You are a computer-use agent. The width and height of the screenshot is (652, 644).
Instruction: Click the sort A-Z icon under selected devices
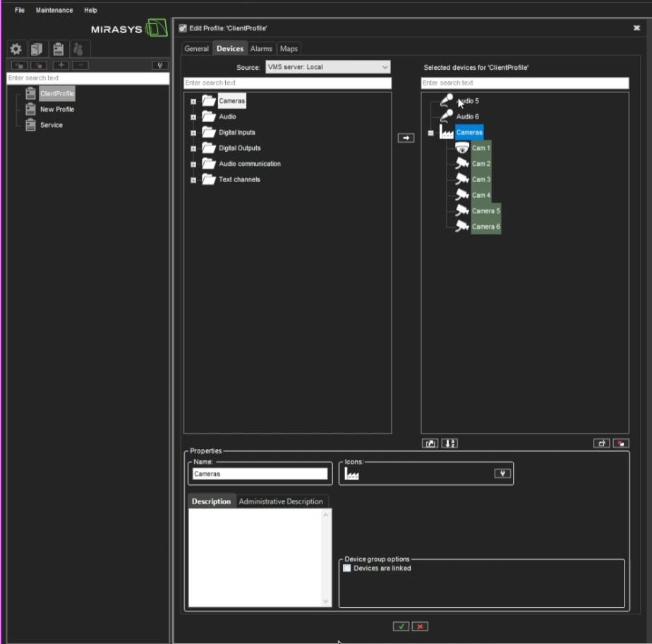coord(449,443)
